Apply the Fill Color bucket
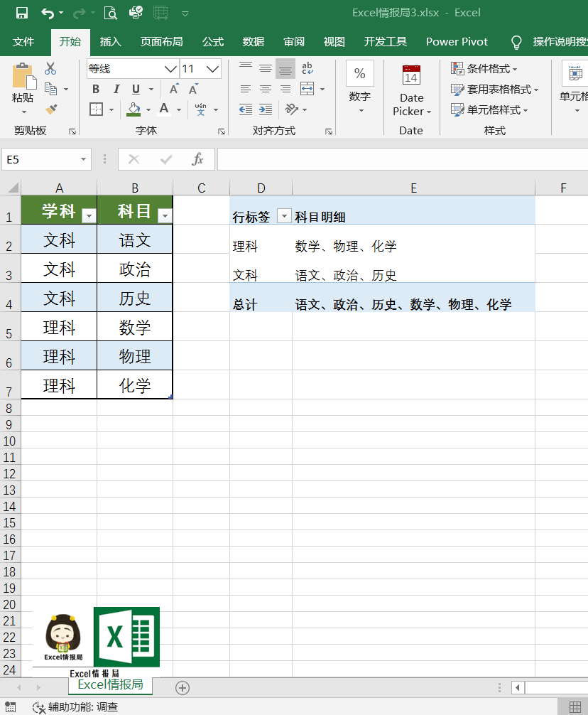 pos(134,109)
